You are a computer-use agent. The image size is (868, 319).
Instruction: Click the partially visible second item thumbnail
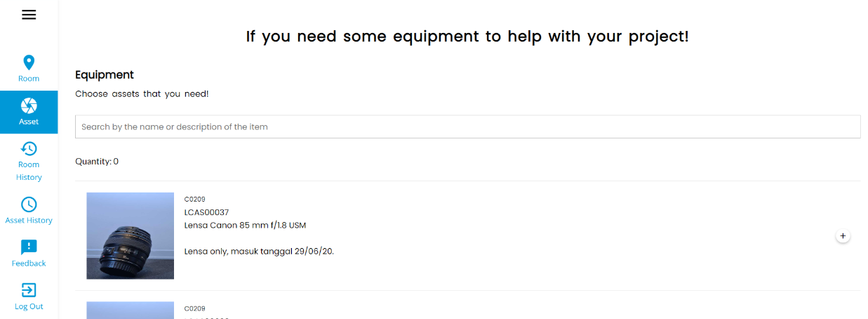pyautogui.click(x=130, y=310)
